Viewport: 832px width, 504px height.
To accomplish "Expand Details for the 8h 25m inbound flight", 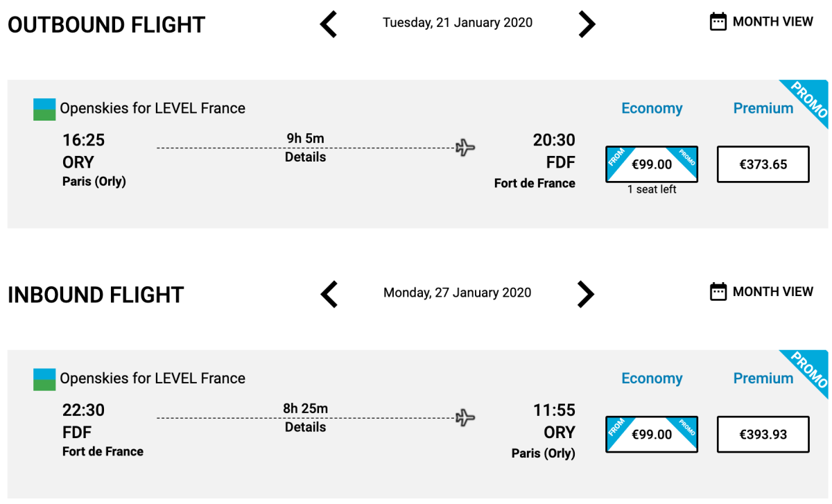I will click(x=305, y=427).
